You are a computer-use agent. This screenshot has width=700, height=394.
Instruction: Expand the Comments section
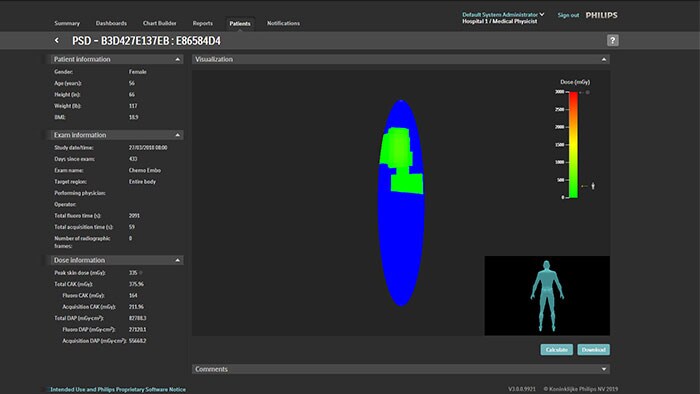[x=604, y=369]
